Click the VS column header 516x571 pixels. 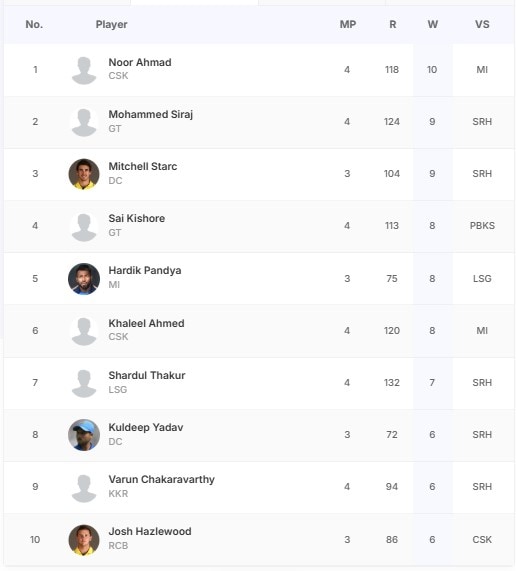click(482, 24)
